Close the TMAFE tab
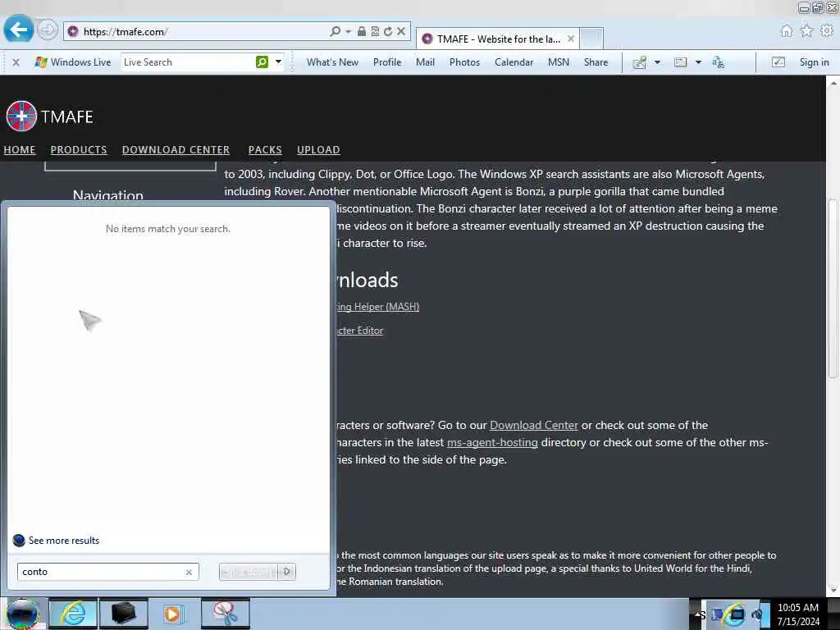Viewport: 840px width, 630px height. 571,39
